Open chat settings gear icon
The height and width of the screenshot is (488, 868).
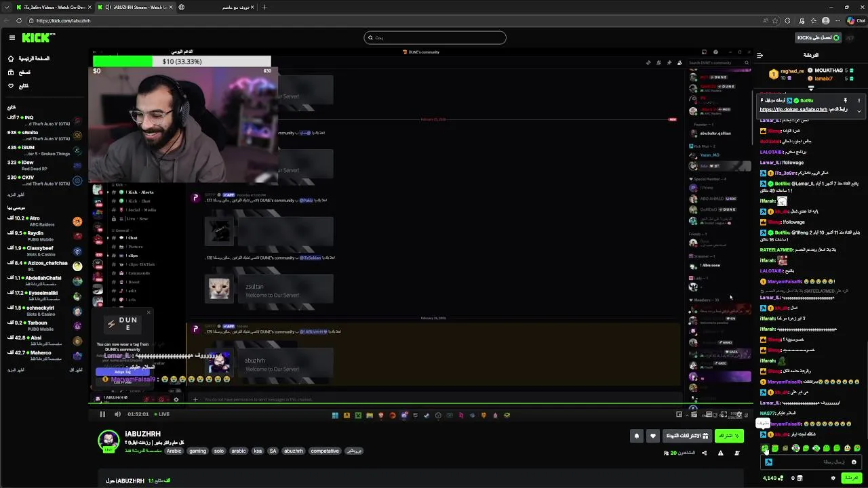[x=833, y=478]
